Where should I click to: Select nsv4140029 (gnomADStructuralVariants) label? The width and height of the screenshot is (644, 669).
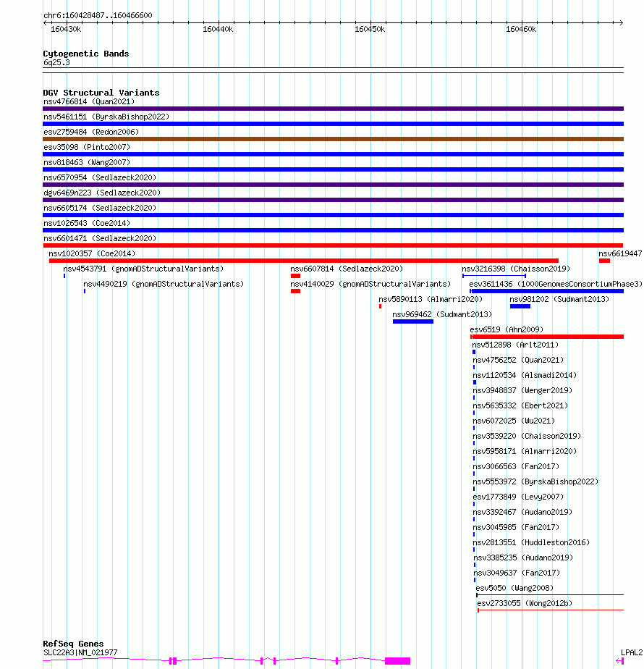click(370, 284)
